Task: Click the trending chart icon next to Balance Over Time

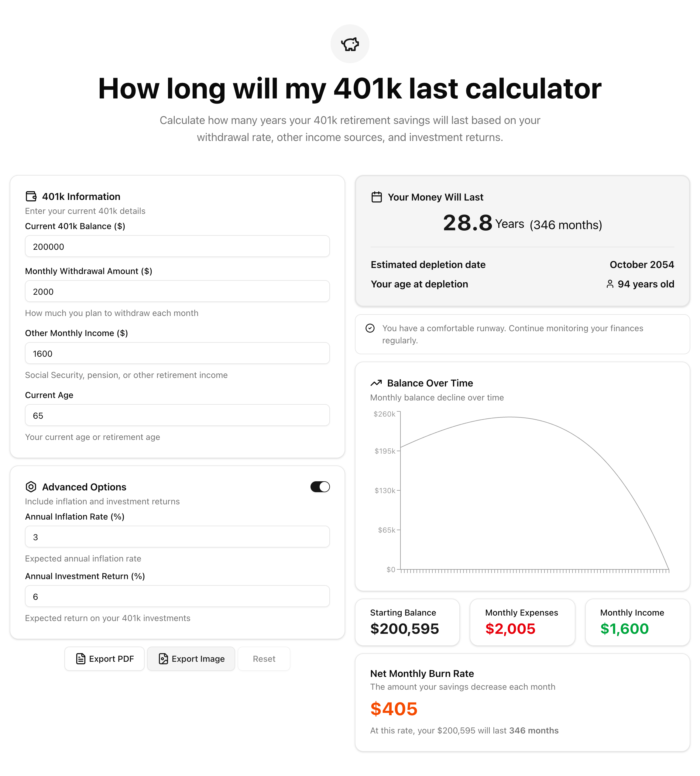Action: pos(376,383)
